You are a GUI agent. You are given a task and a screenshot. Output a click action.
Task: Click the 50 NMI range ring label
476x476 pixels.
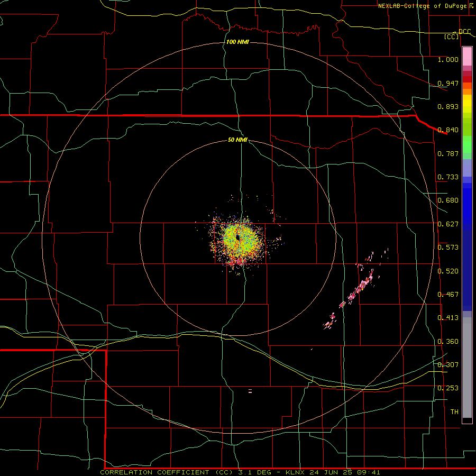pos(237,140)
